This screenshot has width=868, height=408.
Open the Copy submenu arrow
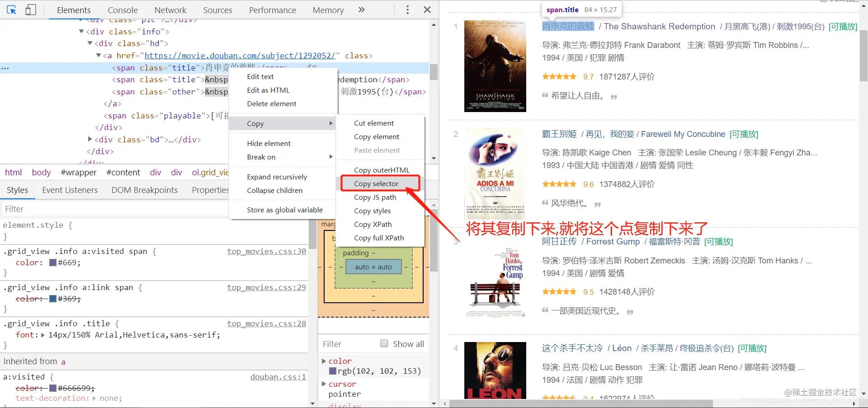coord(331,123)
